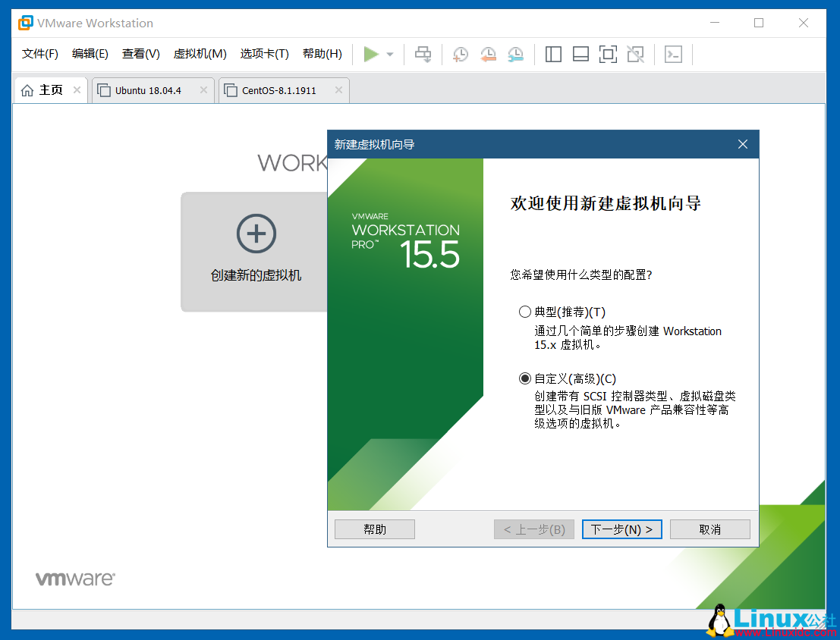Screen dimensions: 840x640
Task: Send Ctrl+Alt+Del to the guest
Action: pyautogui.click(x=423, y=54)
